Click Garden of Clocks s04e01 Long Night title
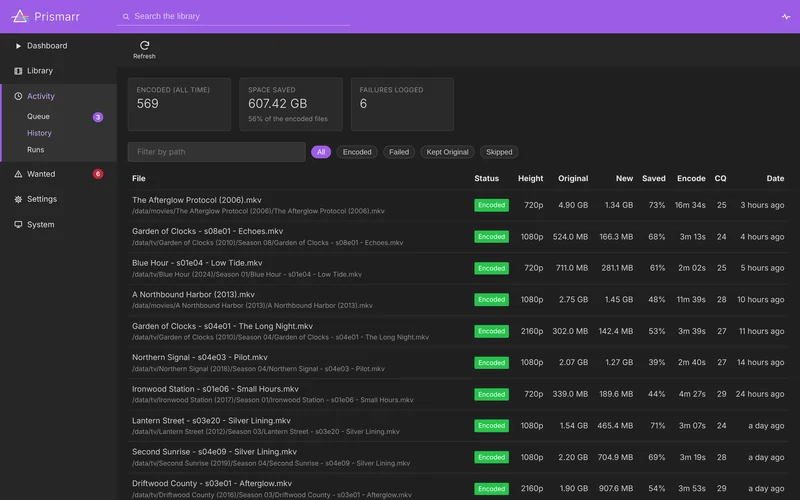This screenshot has height=500, width=800. click(222, 326)
